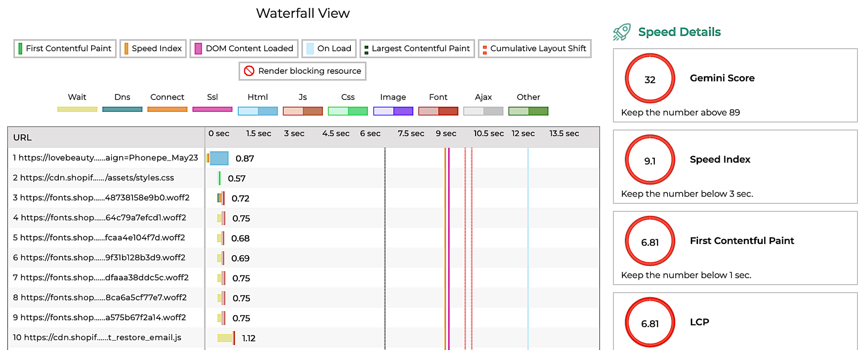Click the Speed Details rocket icon
This screenshot has height=350, width=868.
point(622,32)
